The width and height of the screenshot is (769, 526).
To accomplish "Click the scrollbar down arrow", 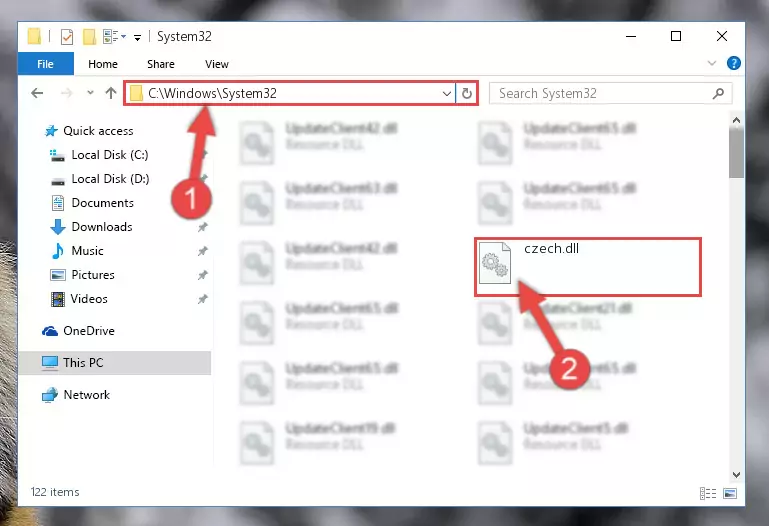I will click(736, 475).
